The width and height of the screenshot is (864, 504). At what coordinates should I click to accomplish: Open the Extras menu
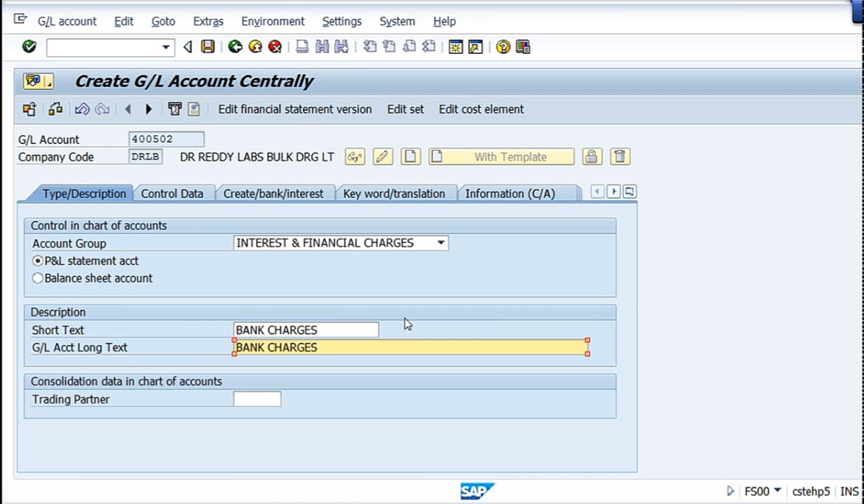[208, 21]
